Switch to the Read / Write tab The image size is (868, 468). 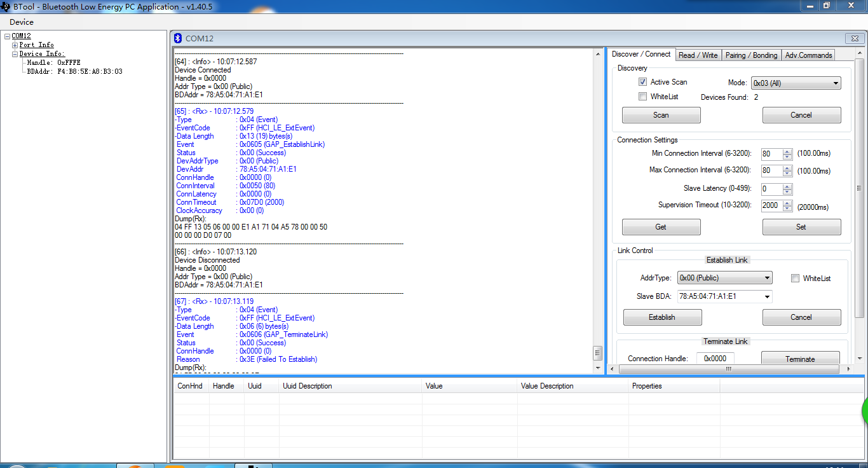(698, 55)
